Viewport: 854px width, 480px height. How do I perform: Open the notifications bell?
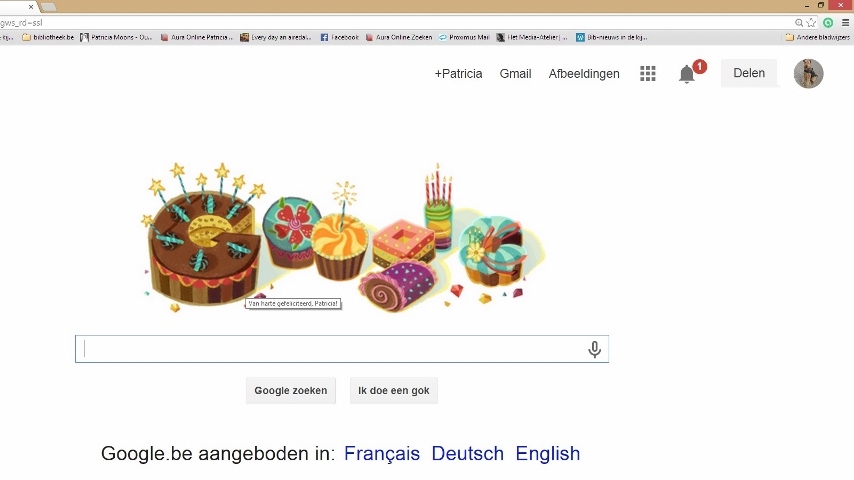(687, 74)
